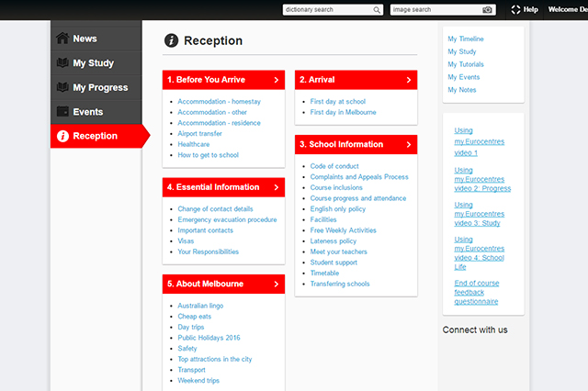Open Visas link
The image size is (588, 391).
point(186,241)
